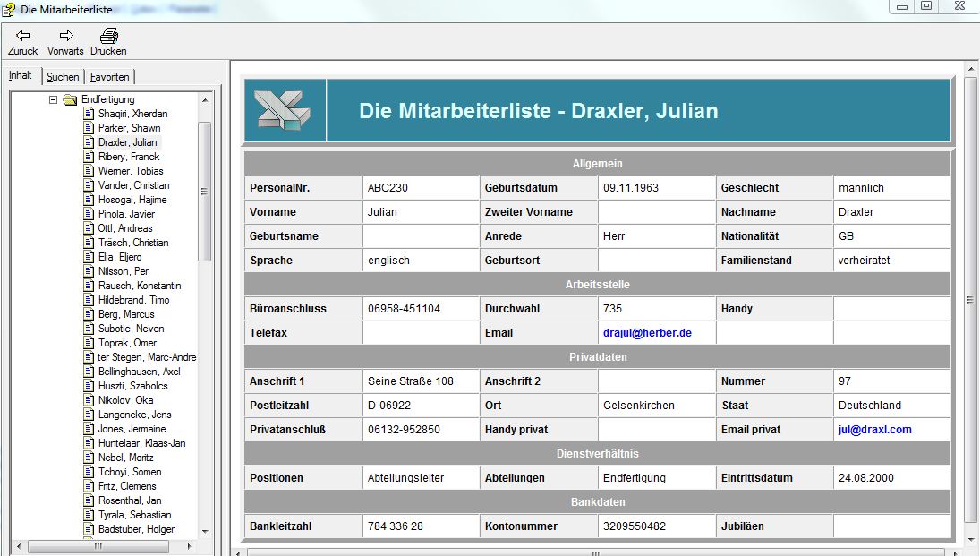Open the entry for ter Stegen, Marc-Andre
Viewport: 980px width, 556px height.
click(147, 357)
